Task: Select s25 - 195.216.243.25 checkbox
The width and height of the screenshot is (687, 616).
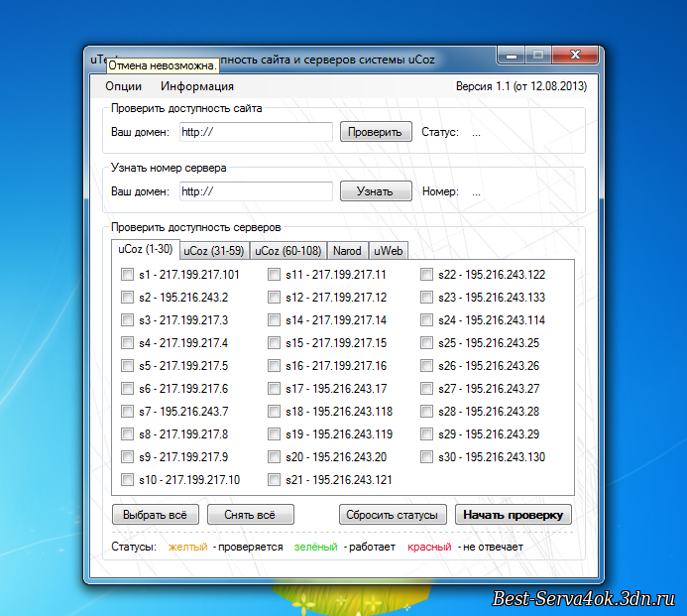Action: 426,343
